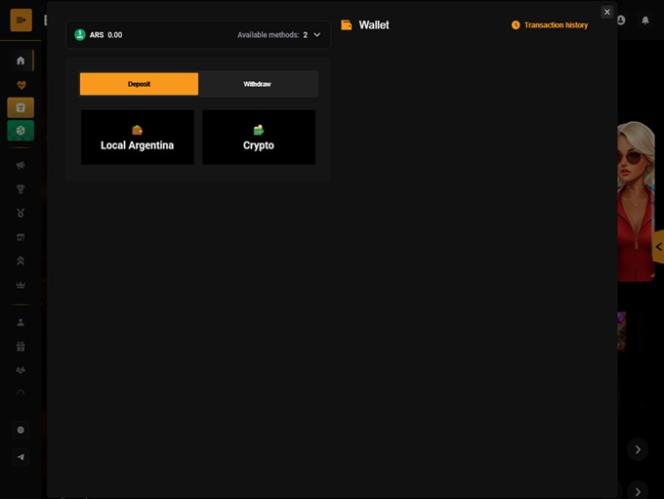Open the trophy tournaments sidebar icon
The width and height of the screenshot is (664, 499).
click(x=21, y=189)
